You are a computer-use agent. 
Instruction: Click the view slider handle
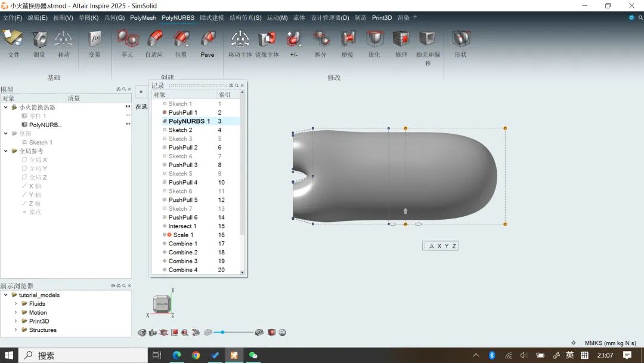(x=222, y=332)
